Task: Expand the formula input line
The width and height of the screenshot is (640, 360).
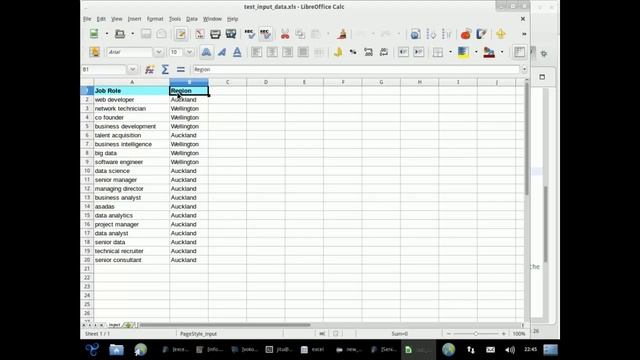Action: coord(524,69)
